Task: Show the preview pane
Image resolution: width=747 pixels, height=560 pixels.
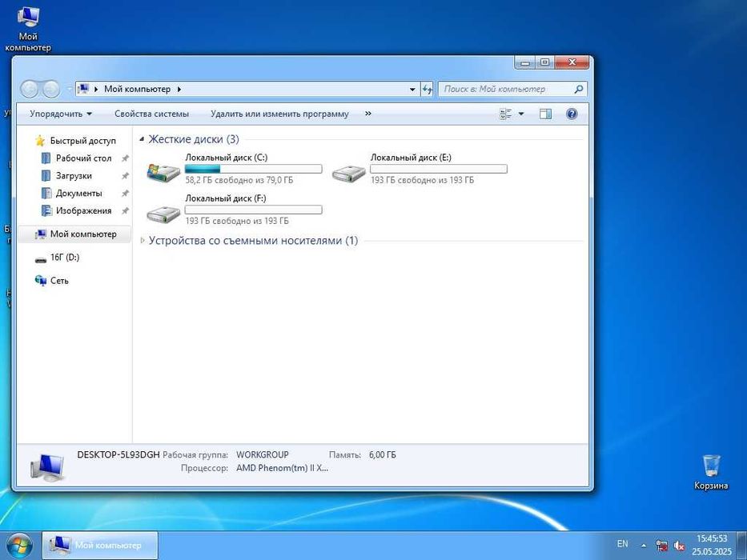Action: [545, 114]
